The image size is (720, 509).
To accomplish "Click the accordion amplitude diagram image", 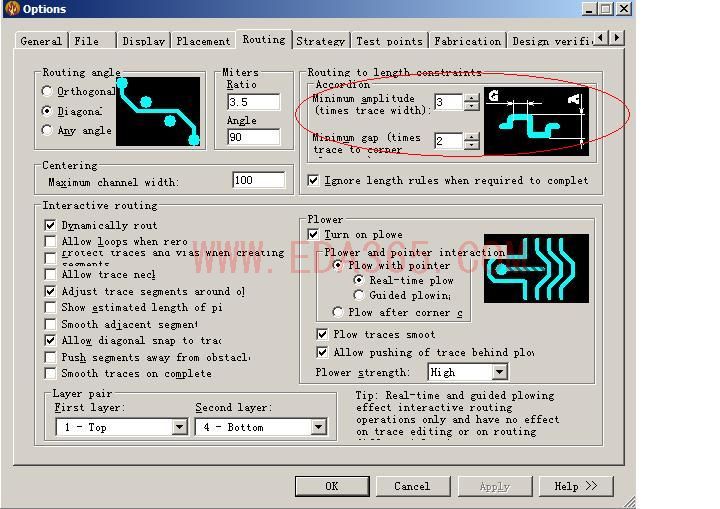I will tap(536, 119).
